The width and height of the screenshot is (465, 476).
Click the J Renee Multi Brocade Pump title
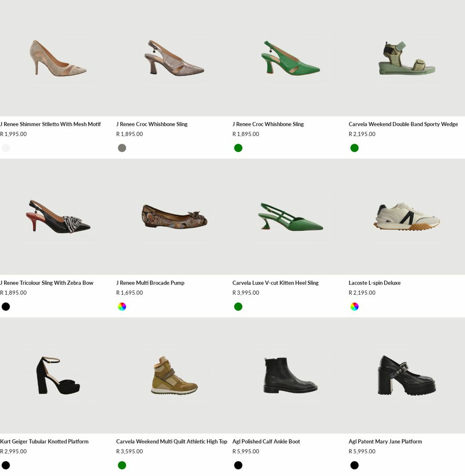[x=150, y=283]
